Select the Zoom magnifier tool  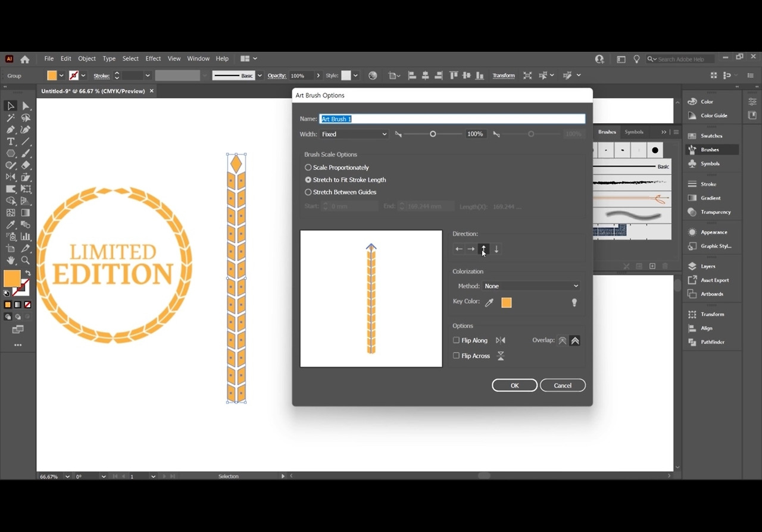(26, 260)
